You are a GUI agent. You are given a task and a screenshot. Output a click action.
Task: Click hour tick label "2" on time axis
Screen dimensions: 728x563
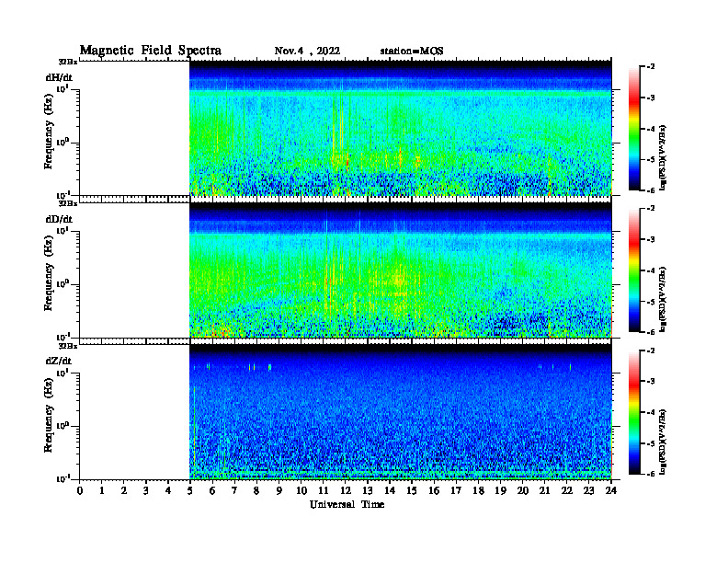[124, 491]
